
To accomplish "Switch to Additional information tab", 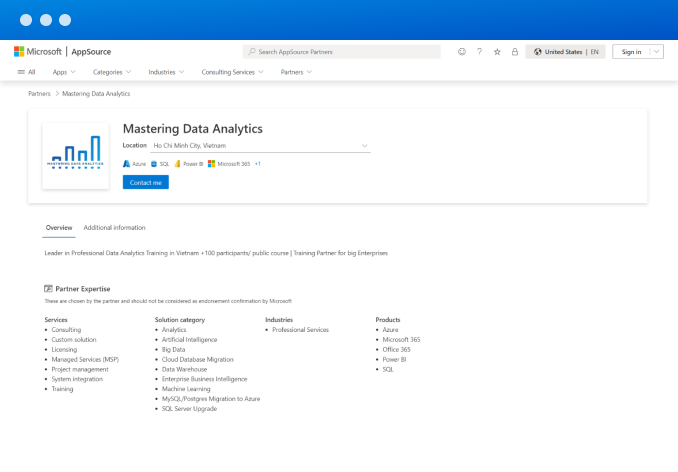I will tap(114, 228).
